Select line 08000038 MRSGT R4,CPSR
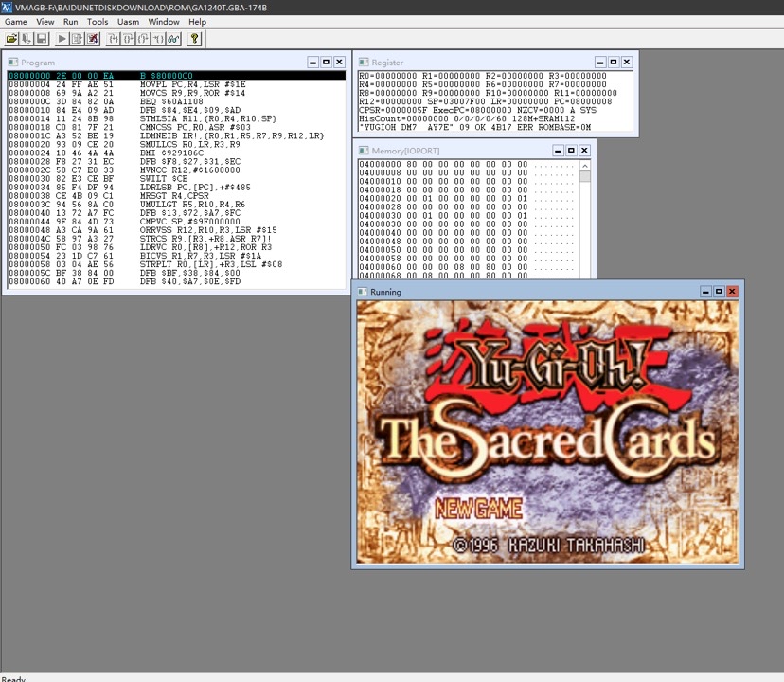784x682 pixels. 176,196
